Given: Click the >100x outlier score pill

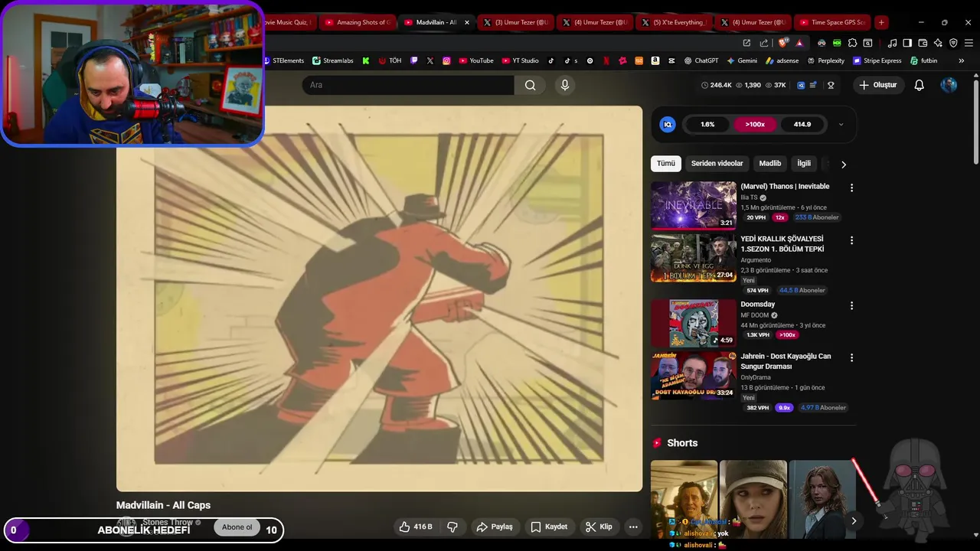Looking at the screenshot, I should (x=755, y=124).
